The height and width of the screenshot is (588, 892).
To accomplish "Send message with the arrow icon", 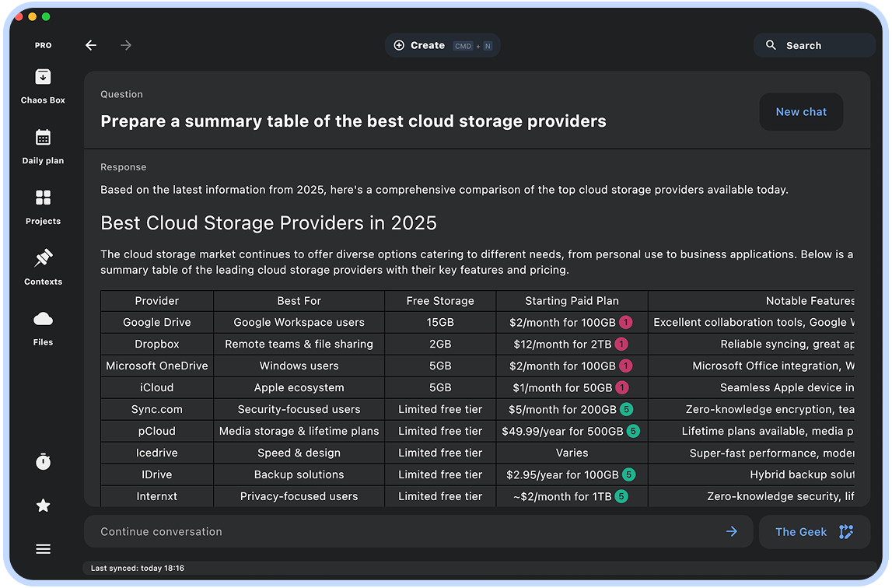I will (x=732, y=532).
